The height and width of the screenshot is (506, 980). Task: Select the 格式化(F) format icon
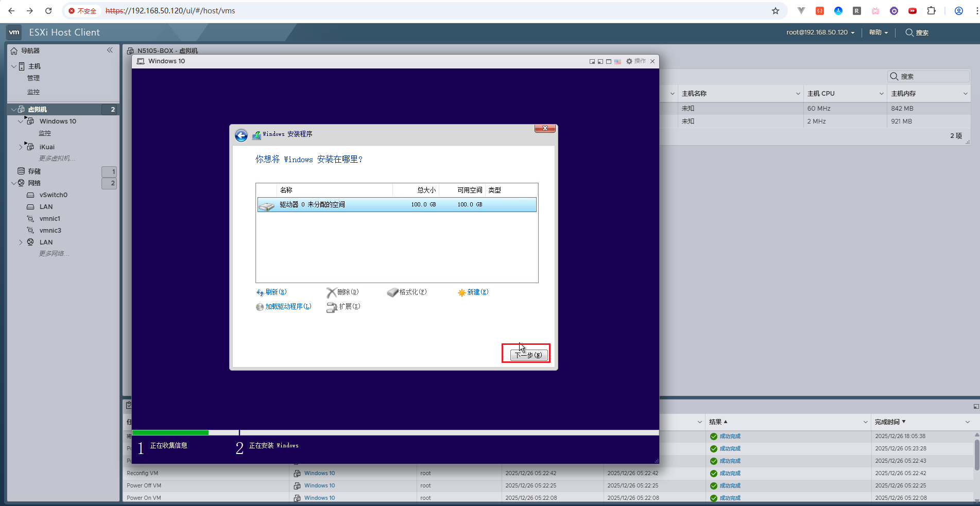[x=392, y=292]
